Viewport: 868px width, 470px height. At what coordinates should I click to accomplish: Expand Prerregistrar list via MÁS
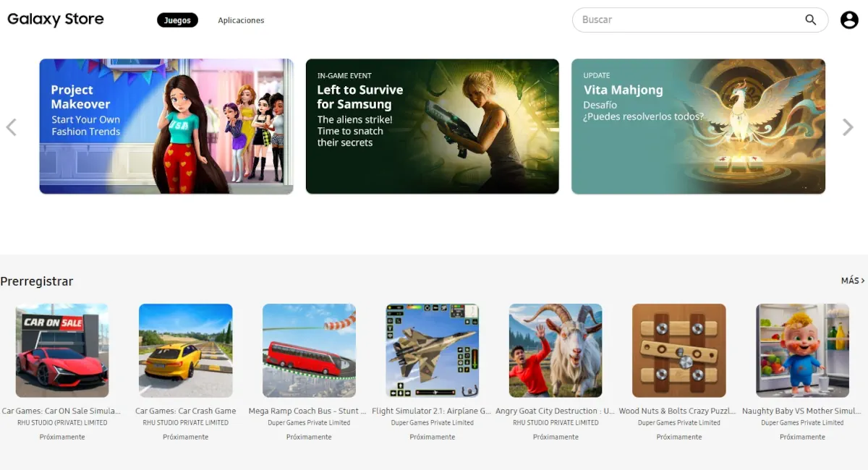(852, 281)
